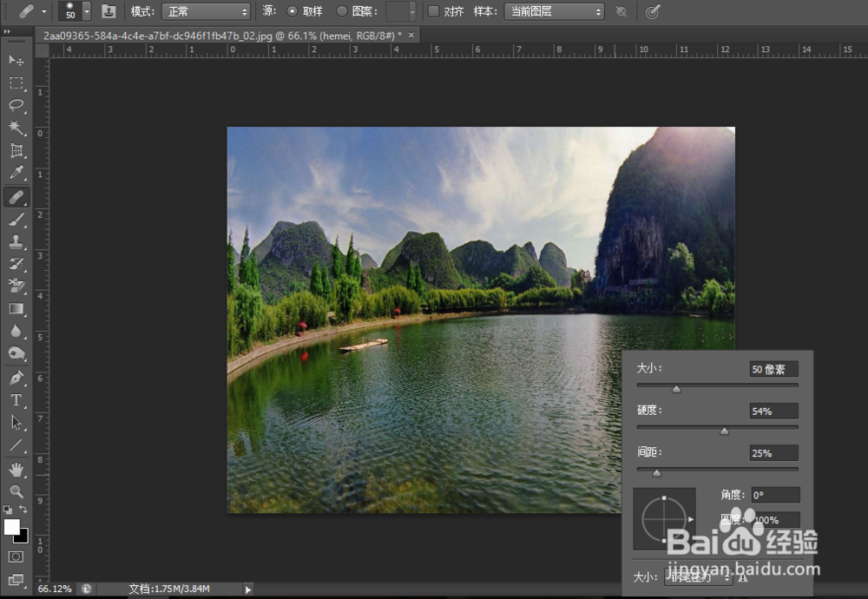Select the Move tool
The image size is (868, 599).
[x=16, y=60]
